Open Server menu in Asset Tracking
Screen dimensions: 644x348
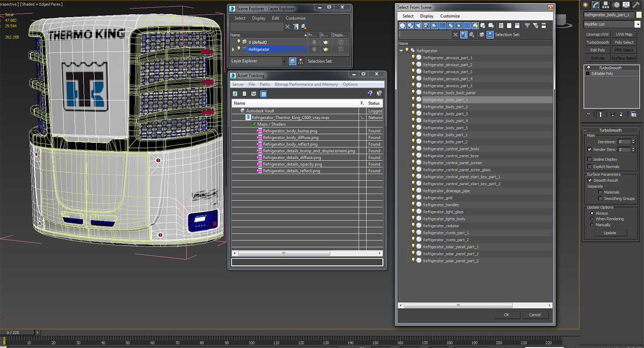238,84
